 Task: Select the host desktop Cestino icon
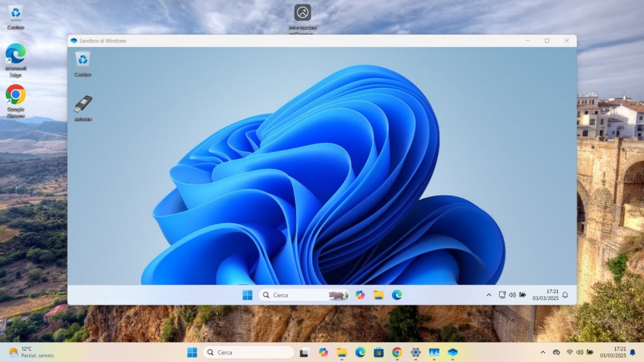(x=15, y=17)
